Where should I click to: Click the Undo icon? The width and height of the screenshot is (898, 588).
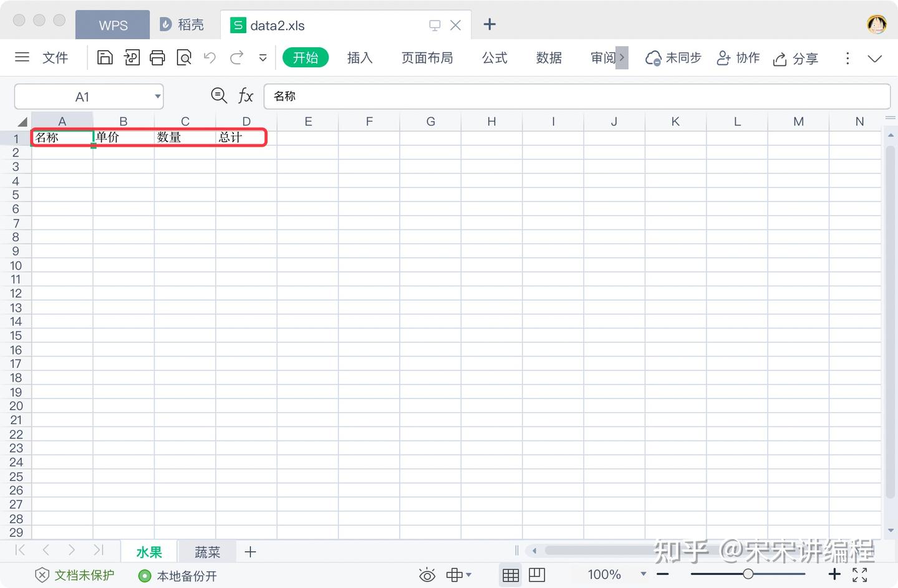click(x=209, y=57)
